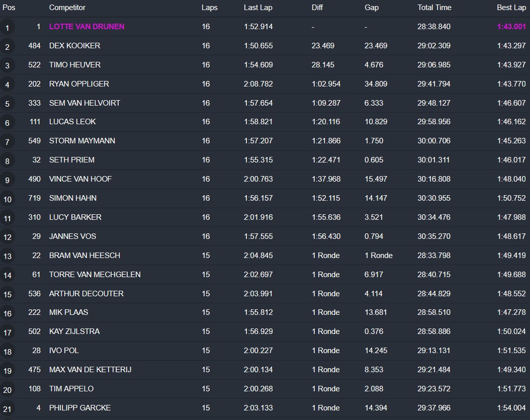Viewport: 530px width, 420px height.
Task: Select the position 17 circle badge
Action: (7, 332)
